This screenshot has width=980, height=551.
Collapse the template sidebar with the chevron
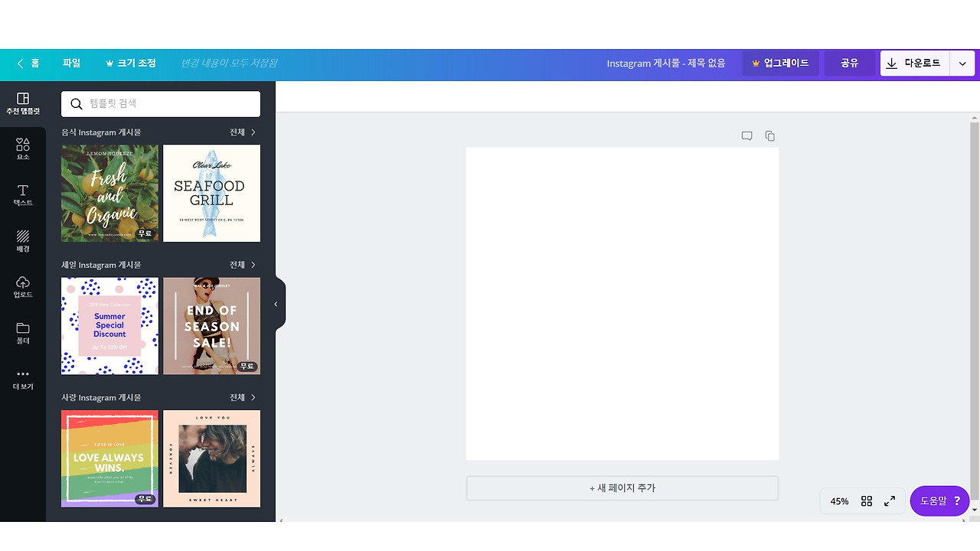pyautogui.click(x=276, y=304)
